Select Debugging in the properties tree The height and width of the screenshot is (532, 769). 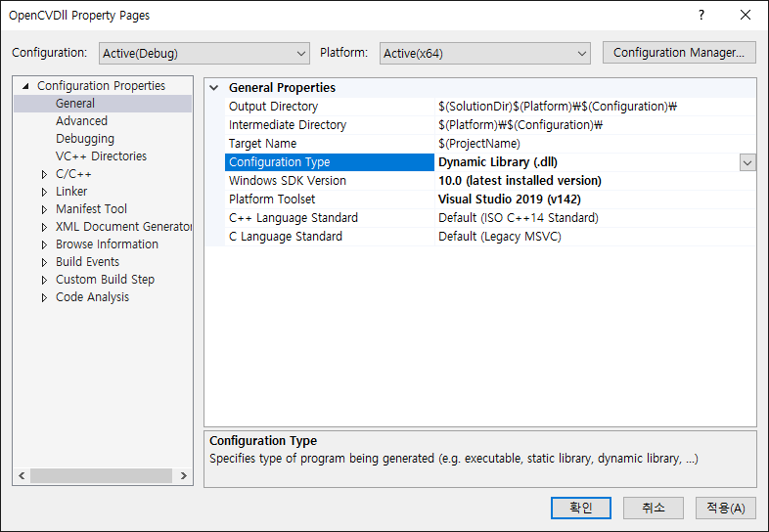85,139
